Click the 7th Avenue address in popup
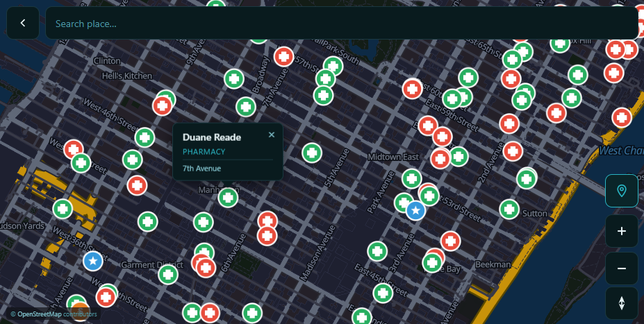This screenshot has width=644, height=324. 201,168
